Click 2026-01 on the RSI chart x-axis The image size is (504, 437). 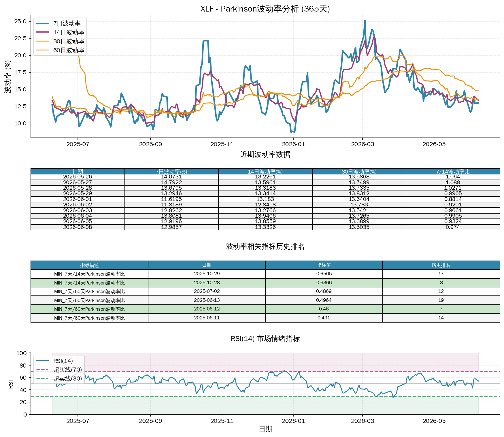click(x=293, y=421)
